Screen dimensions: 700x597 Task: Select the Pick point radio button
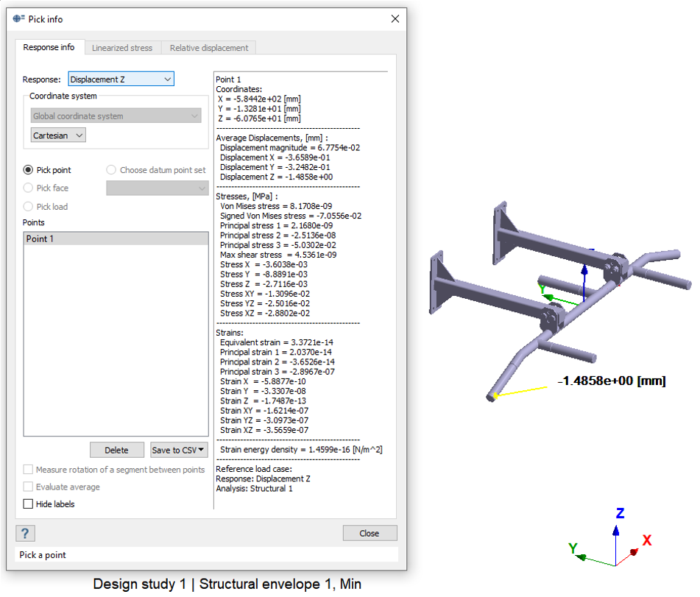(29, 170)
